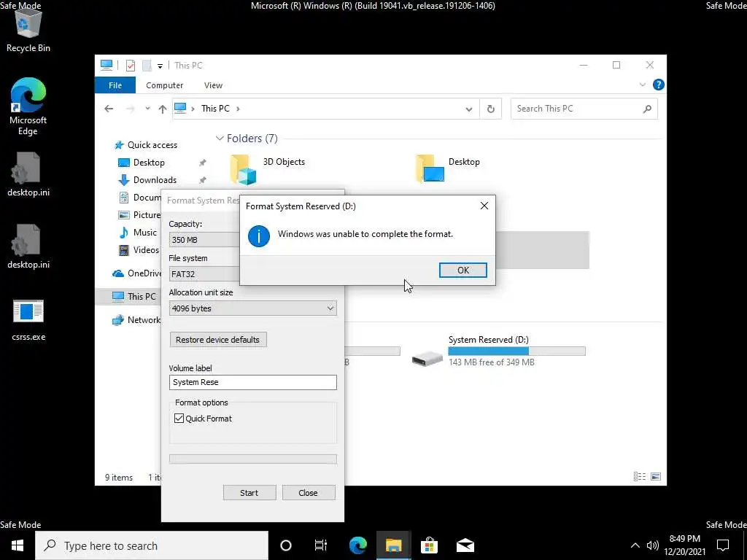Viewport: 747px width, 560px height.
Task: Select Music in navigation pane
Action: (138, 233)
